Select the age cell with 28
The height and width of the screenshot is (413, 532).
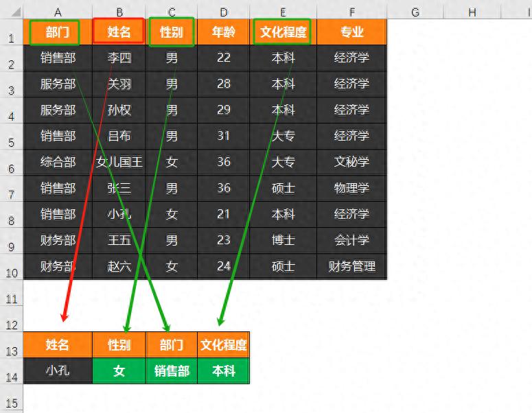pos(223,84)
